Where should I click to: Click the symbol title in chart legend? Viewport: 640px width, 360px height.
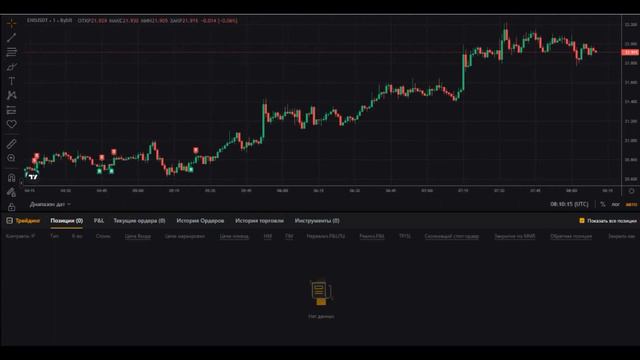[x=49, y=20]
